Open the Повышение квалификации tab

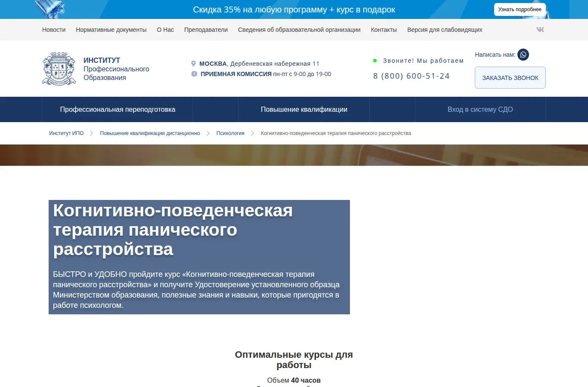(304, 109)
